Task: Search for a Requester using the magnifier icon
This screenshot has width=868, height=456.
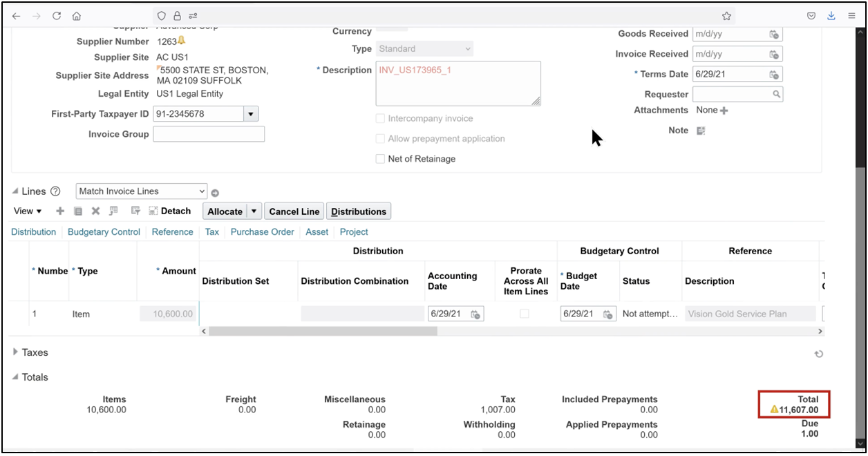Action: [777, 94]
